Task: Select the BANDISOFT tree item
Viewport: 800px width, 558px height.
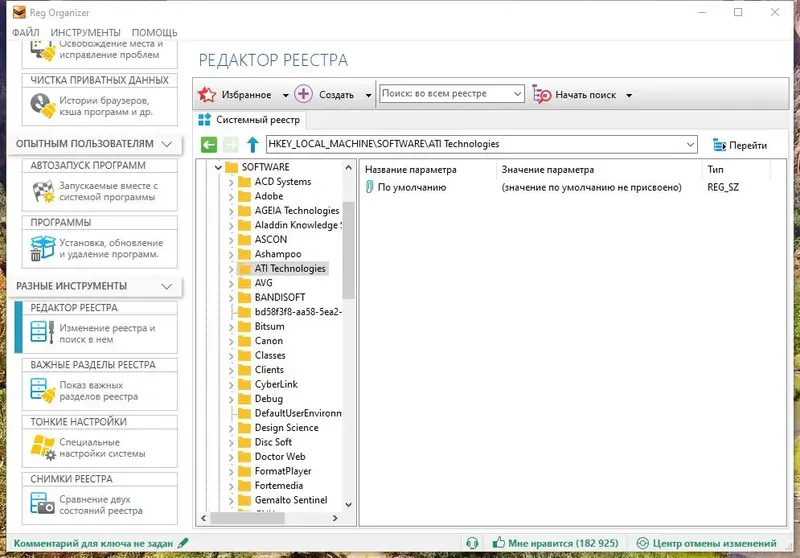Action: [x=280, y=297]
